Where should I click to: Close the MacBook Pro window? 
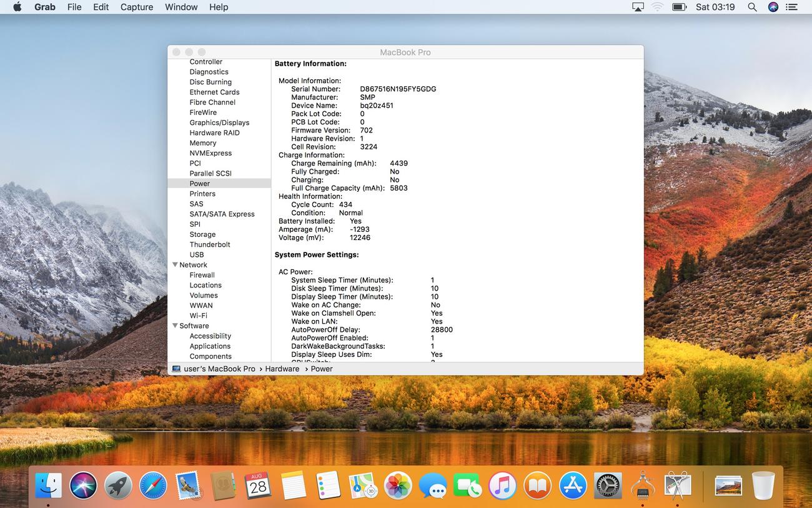(x=176, y=52)
